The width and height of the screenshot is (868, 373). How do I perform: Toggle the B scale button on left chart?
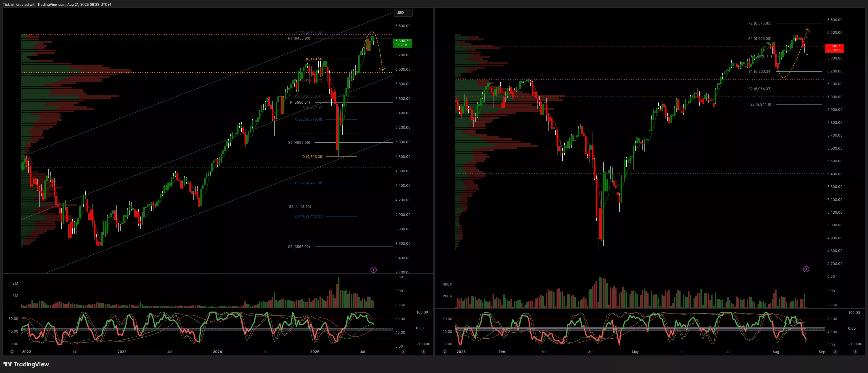tap(423, 352)
